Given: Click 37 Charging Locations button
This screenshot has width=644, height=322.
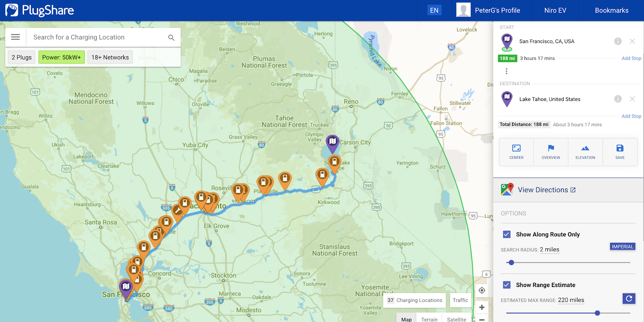Looking at the screenshot, I should click(x=415, y=300).
